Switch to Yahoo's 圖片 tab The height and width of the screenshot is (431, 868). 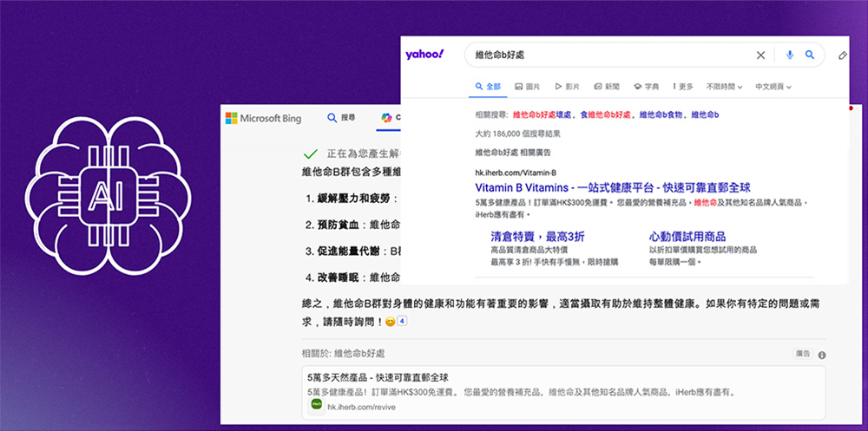click(528, 87)
